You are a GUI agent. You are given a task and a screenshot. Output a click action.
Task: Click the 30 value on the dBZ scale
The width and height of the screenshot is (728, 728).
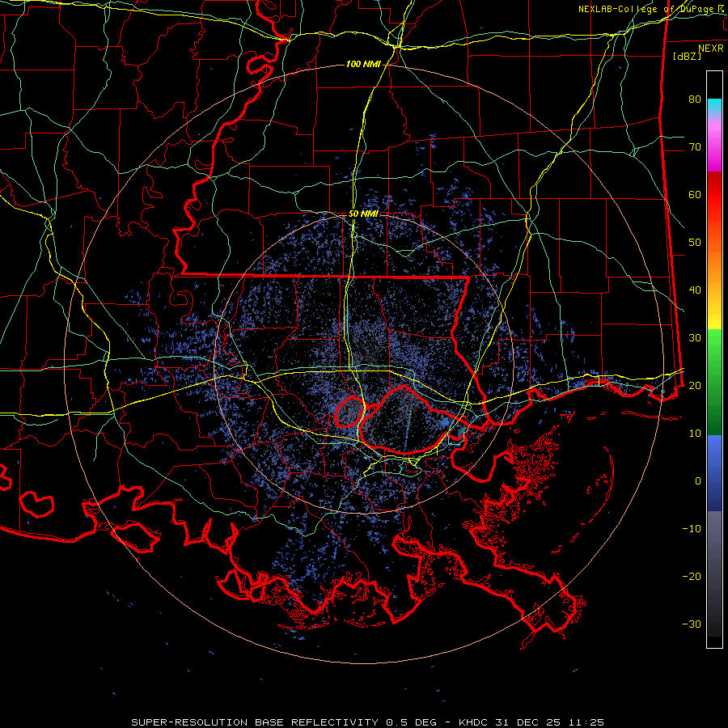tap(695, 337)
